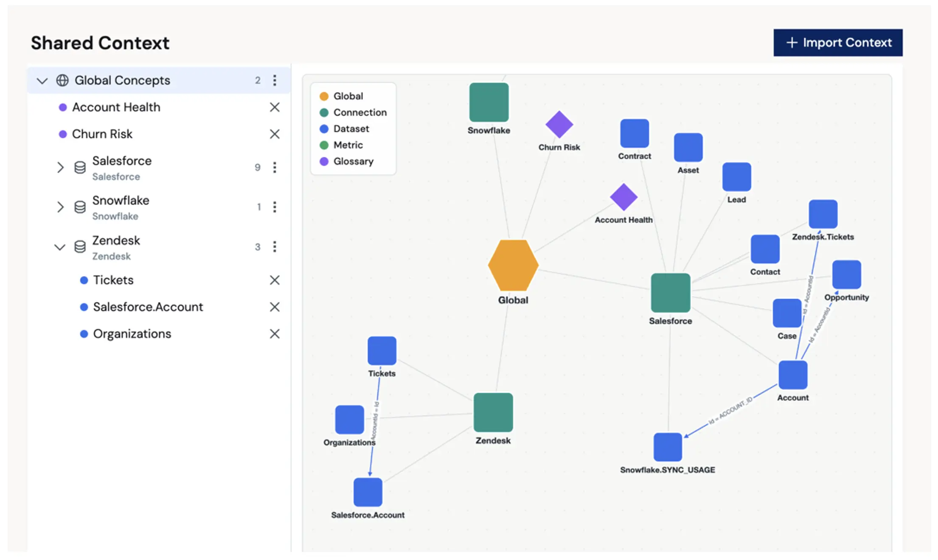Click the Zendesk database icon in sidebar
The image size is (938, 560).
pyautogui.click(x=80, y=247)
